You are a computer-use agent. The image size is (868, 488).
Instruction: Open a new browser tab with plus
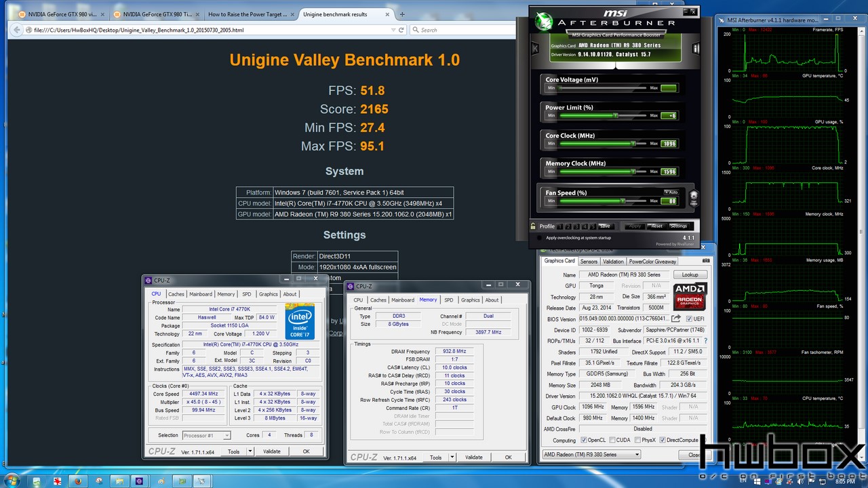click(x=402, y=14)
